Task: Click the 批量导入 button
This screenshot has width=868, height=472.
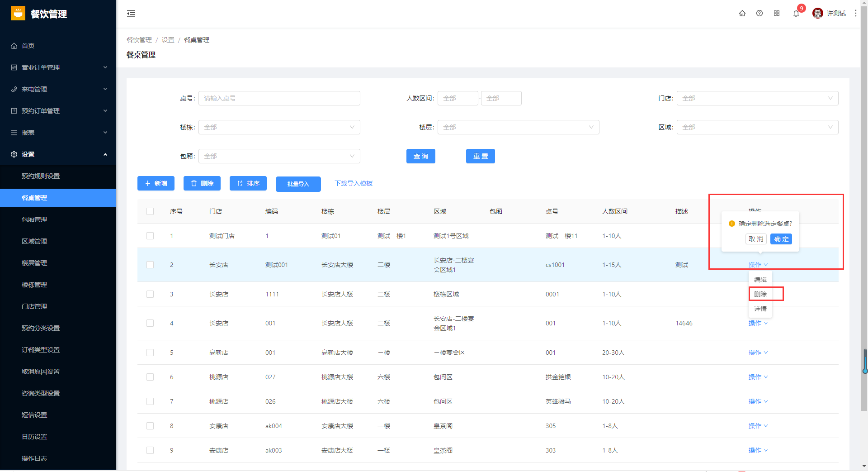Action: click(298, 184)
